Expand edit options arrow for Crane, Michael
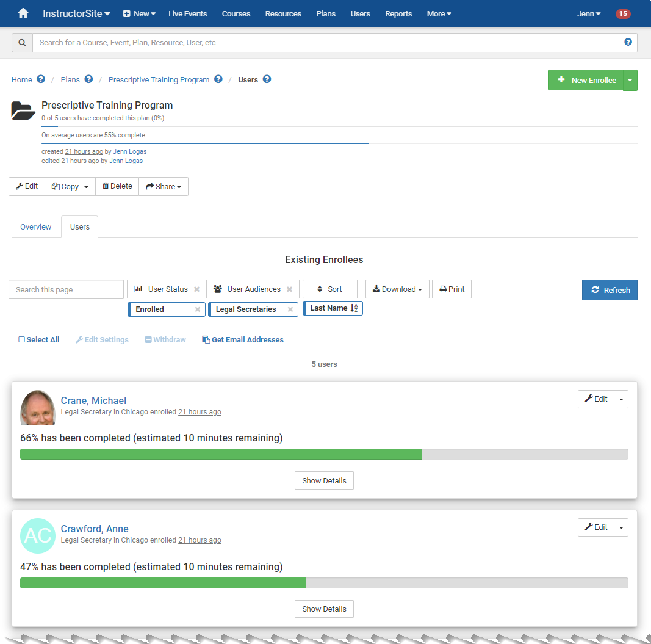Viewport: 651px width, 644px height. 621,399
